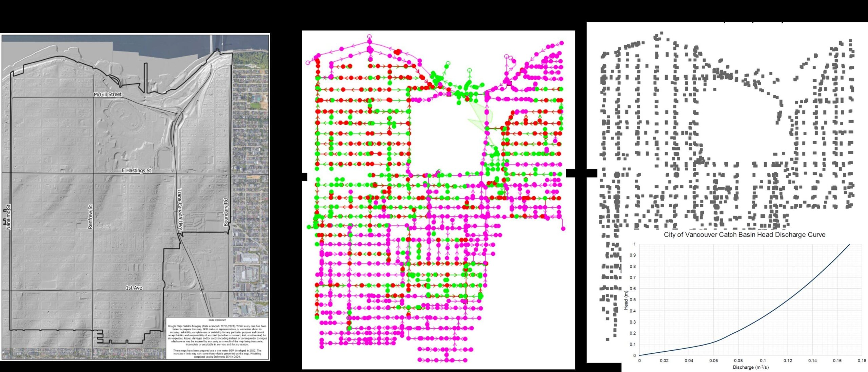Viewport: 868px width, 372px height.
Task: Select the Trans-Canada Hwy vertical label
Action: click(x=180, y=209)
